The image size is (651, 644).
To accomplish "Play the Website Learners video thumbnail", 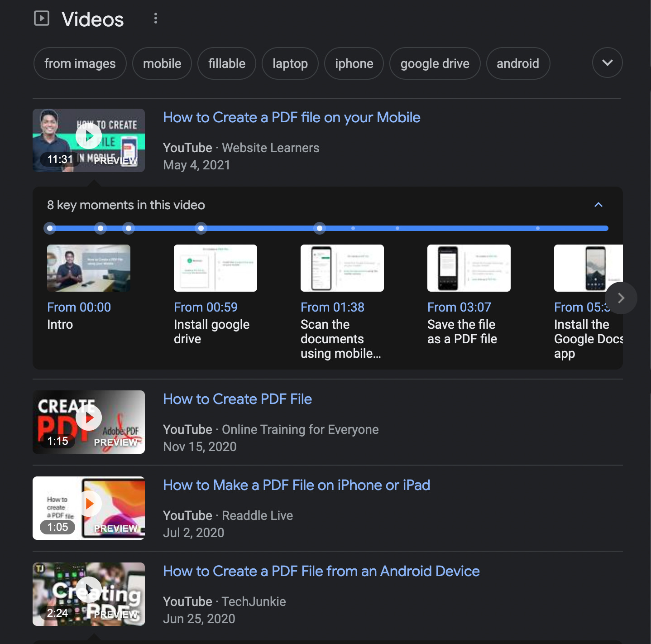I will pyautogui.click(x=89, y=140).
